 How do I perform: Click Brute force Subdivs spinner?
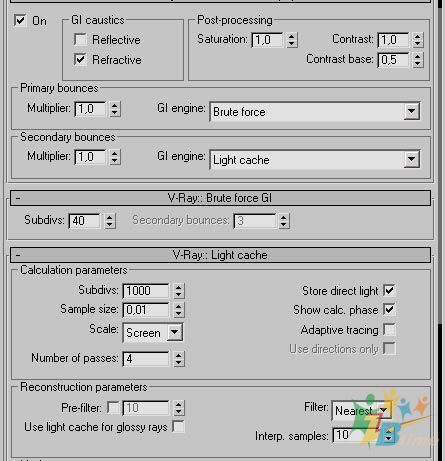[x=110, y=221]
